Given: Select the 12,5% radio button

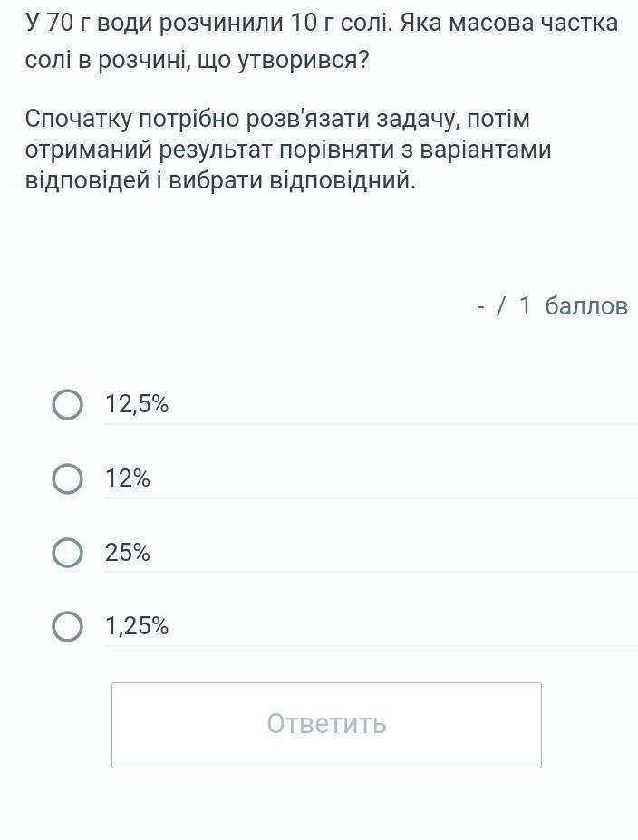Looking at the screenshot, I should pos(68,404).
